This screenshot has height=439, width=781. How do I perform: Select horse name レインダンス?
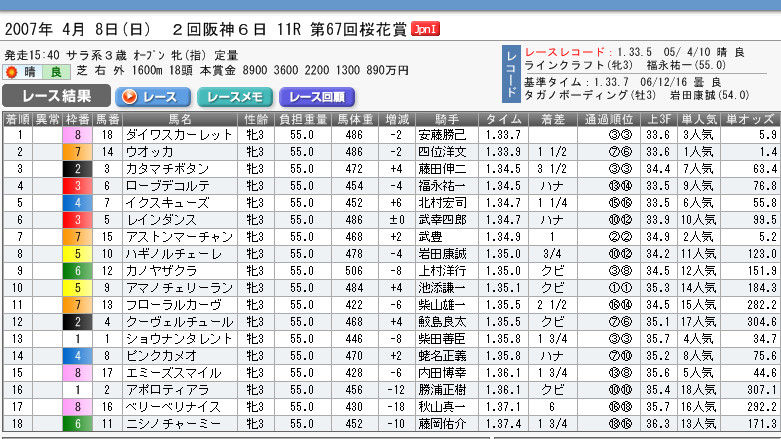pyautogui.click(x=161, y=220)
